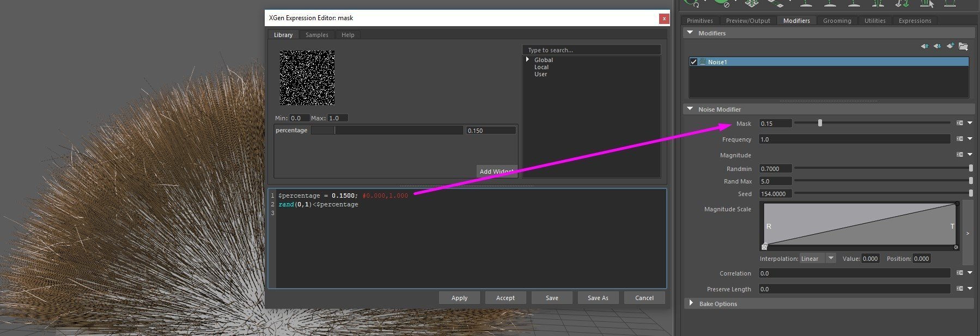This screenshot has height=336, width=980.
Task: Open expression editor icon for Correlation
Action: tap(960, 273)
